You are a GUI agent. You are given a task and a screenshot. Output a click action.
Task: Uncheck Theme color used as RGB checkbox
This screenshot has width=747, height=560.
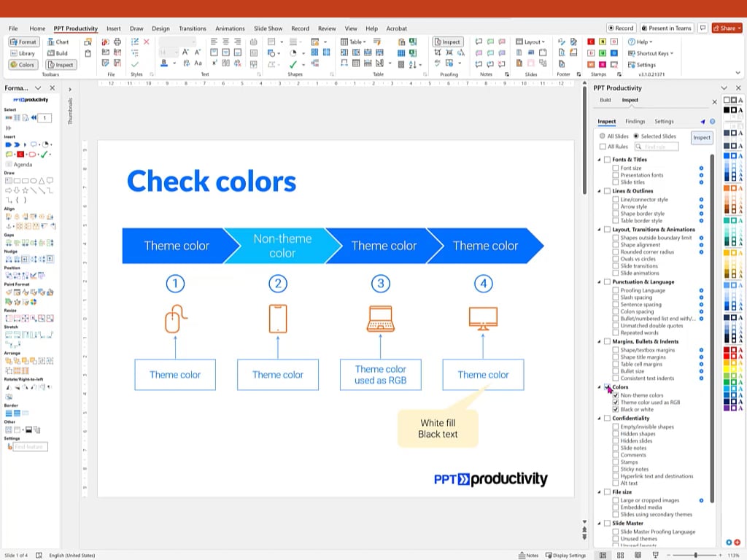point(616,402)
